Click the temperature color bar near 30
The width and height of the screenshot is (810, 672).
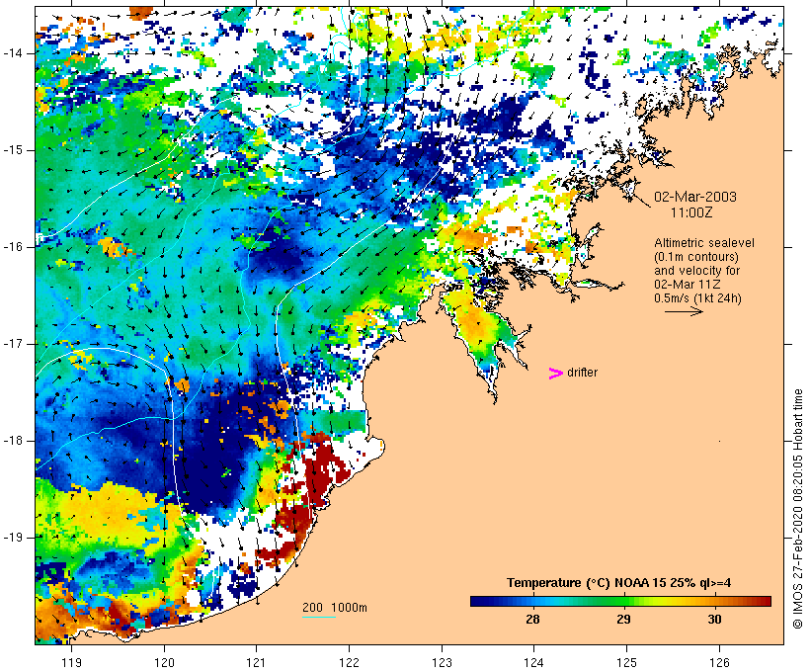tap(714, 601)
